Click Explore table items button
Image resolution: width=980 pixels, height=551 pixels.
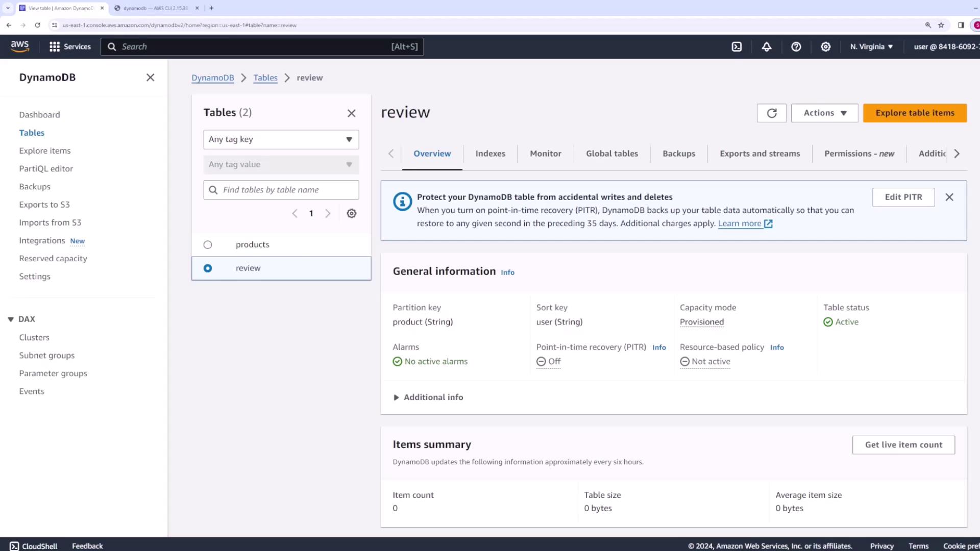(915, 113)
